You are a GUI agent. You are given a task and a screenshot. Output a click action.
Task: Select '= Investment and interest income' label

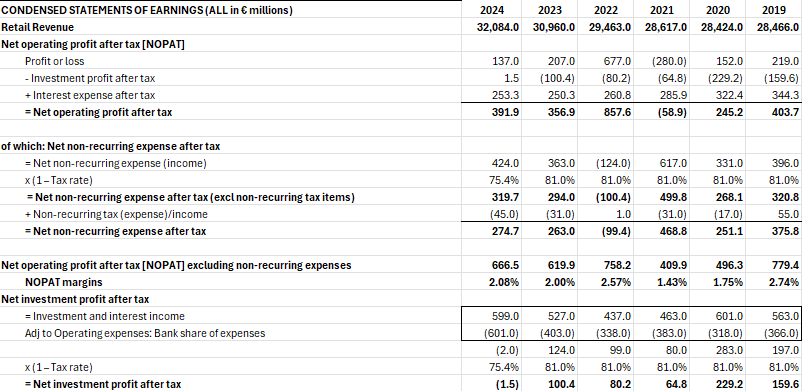(x=105, y=316)
